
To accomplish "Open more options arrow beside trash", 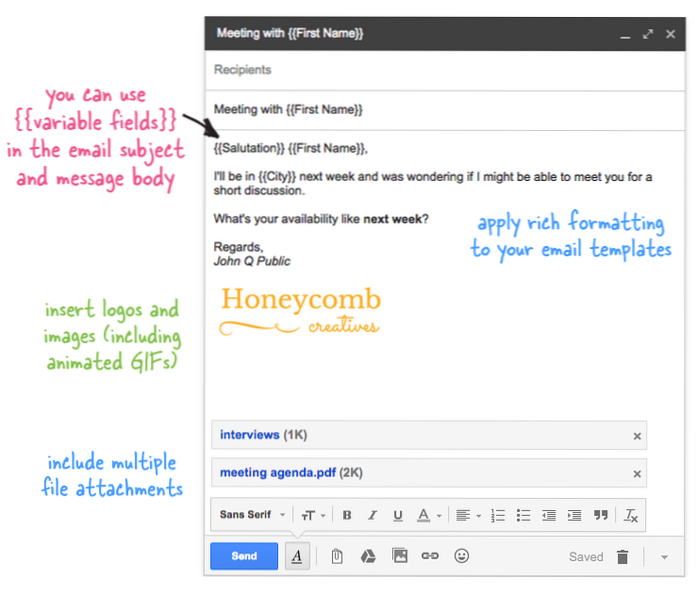I will [664, 557].
